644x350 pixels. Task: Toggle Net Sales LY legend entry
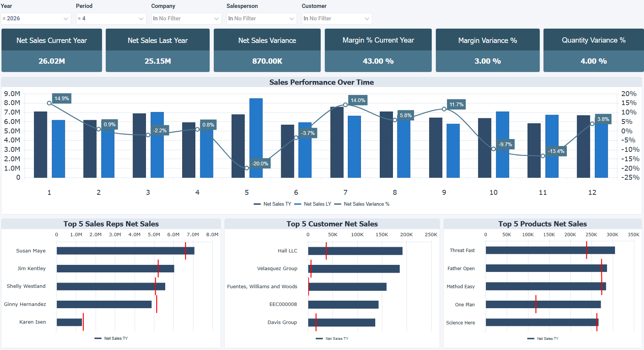pos(312,204)
